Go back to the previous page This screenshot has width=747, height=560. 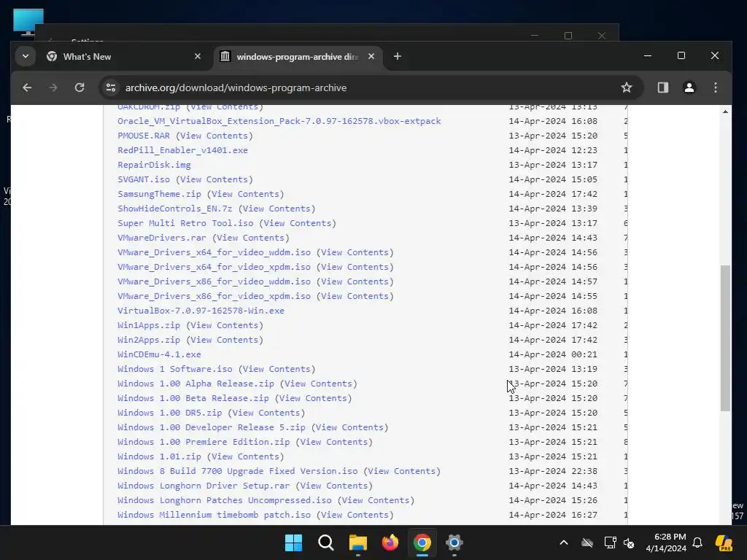point(27,87)
